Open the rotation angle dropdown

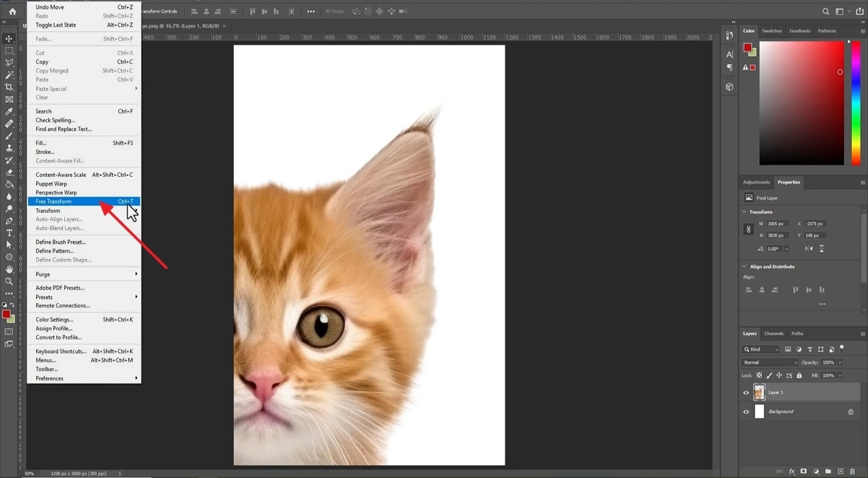coord(786,248)
